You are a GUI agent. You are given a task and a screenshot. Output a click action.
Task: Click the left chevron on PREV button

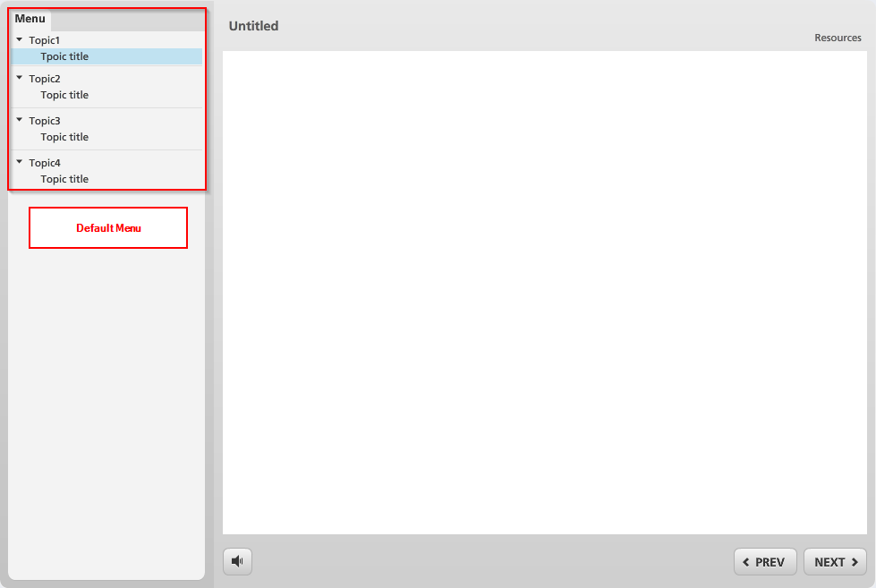point(746,561)
